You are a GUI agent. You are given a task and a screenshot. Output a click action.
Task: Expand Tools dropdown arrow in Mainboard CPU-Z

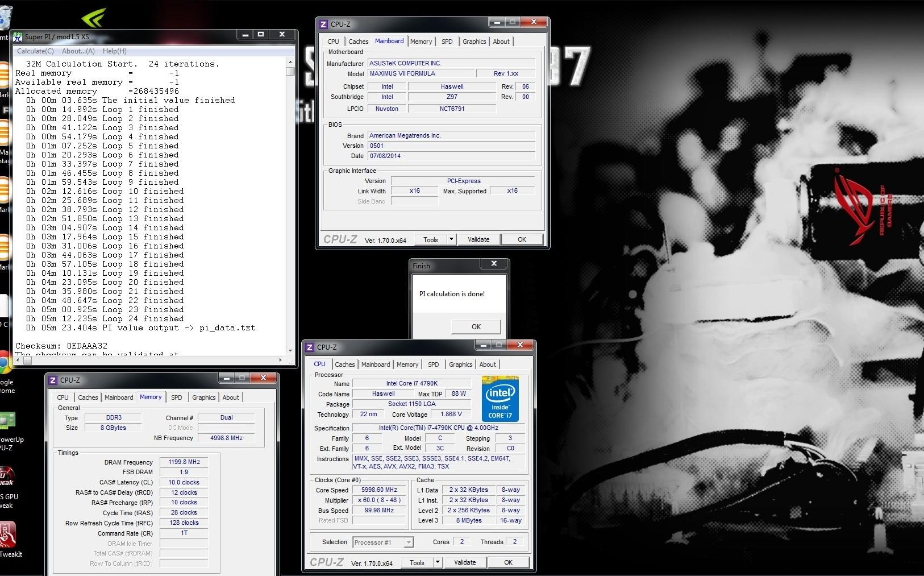(451, 239)
